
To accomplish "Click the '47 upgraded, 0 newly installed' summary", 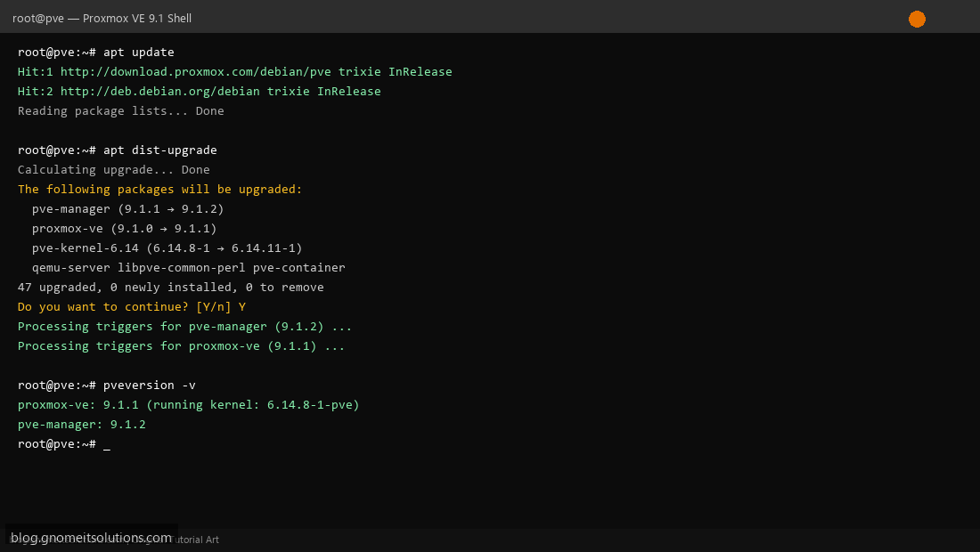I will tap(171, 288).
